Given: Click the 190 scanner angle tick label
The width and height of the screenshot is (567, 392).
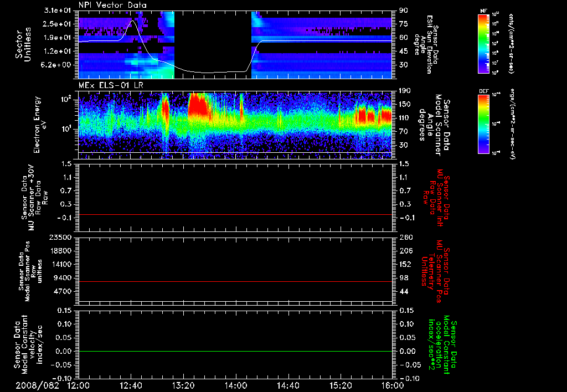Looking at the screenshot, I should click(404, 91).
